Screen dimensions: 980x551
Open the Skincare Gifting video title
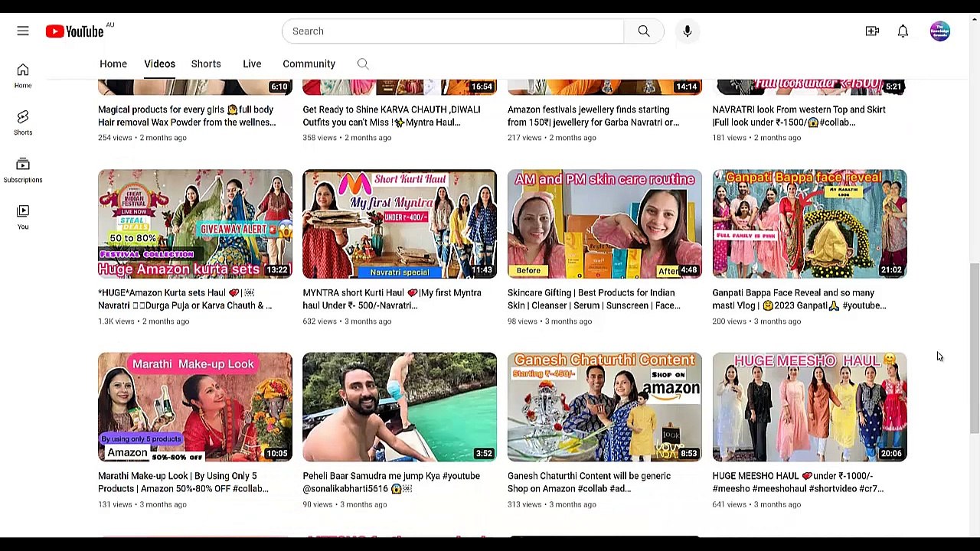594,299
